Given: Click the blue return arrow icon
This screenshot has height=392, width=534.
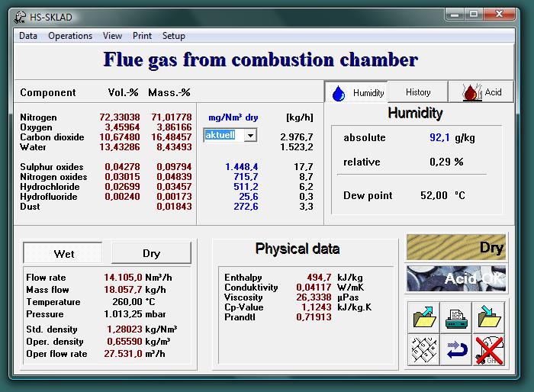Looking at the screenshot, I should (456, 350).
